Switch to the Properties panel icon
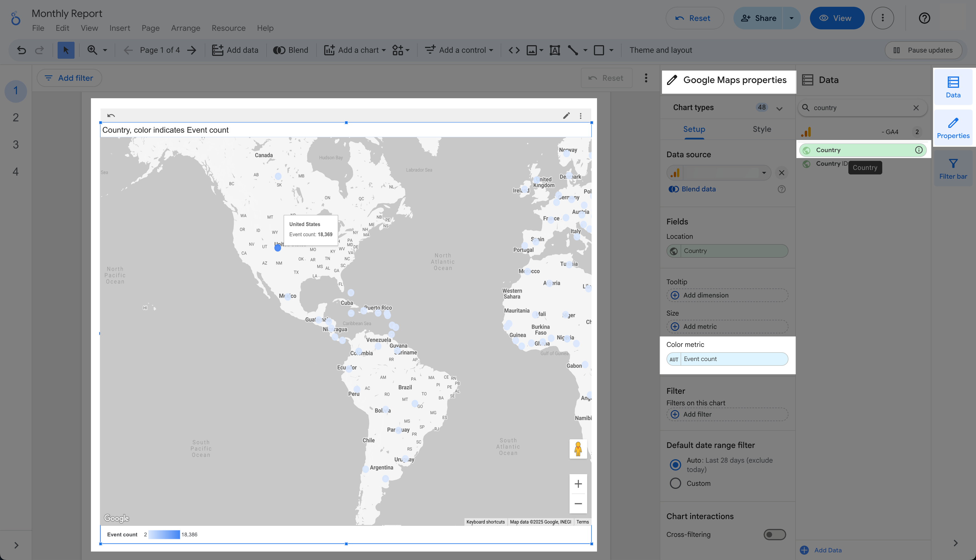Viewport: 976px width, 560px height. click(x=953, y=128)
